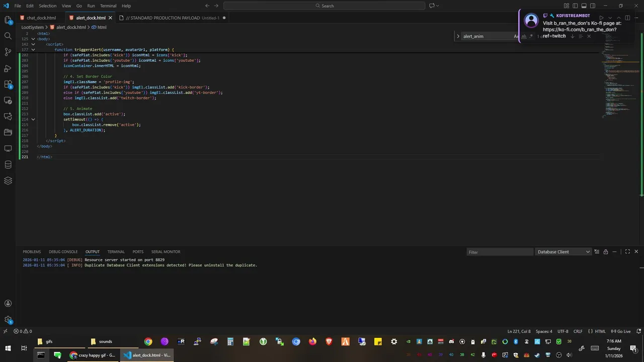This screenshot has width=644, height=362.
Task: Change indentation via Spaces: 4
Action: click(x=544, y=331)
